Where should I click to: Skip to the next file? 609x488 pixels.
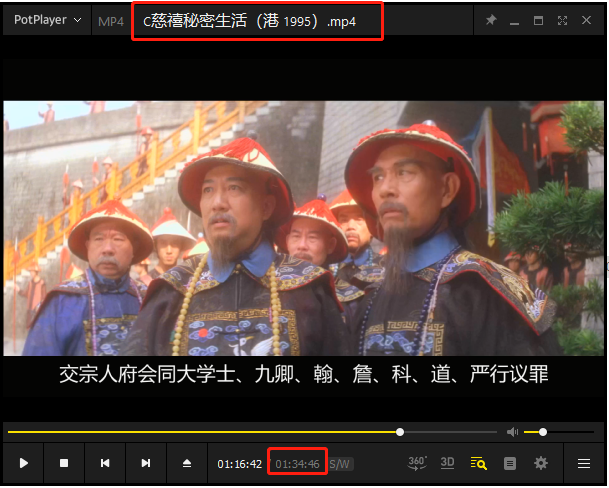tap(146, 463)
